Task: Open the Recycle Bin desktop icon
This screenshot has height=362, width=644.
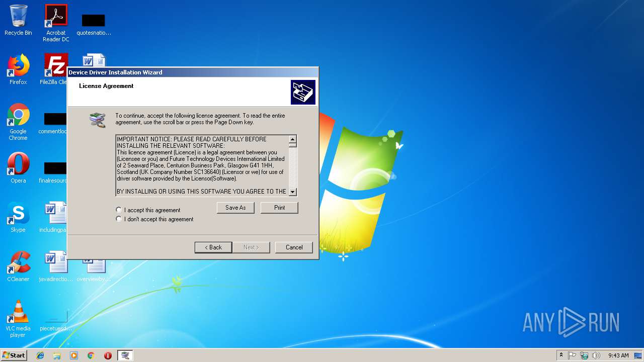Action: click(x=18, y=20)
